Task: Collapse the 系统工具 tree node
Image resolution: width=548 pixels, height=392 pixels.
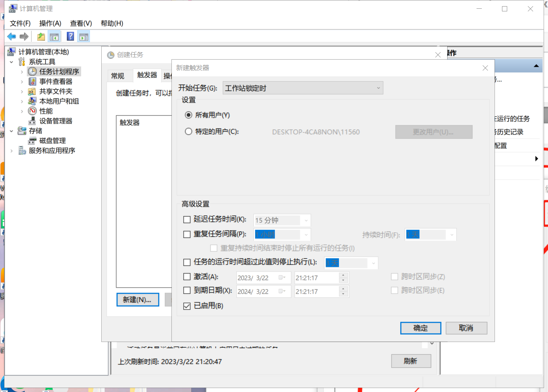Action: [x=11, y=62]
